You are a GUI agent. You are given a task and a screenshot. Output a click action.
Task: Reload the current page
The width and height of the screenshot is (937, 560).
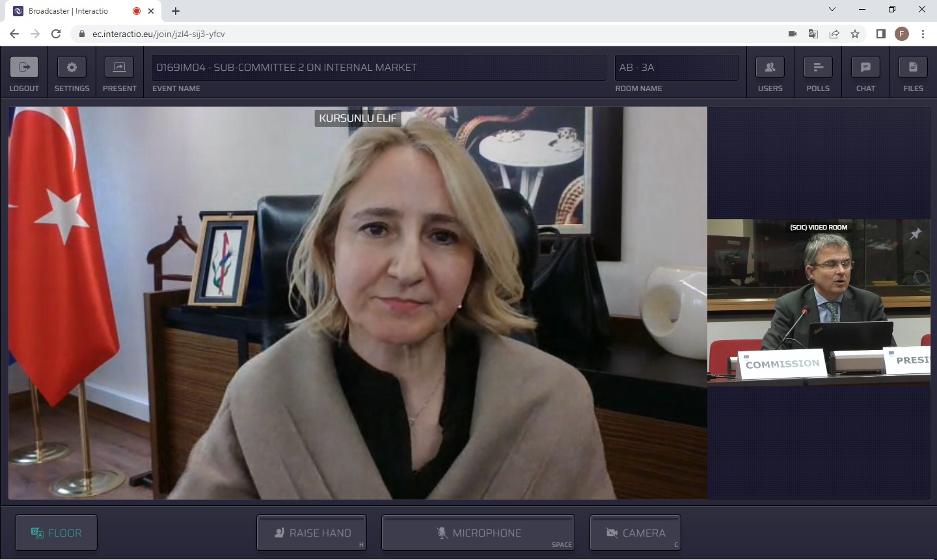point(56,34)
